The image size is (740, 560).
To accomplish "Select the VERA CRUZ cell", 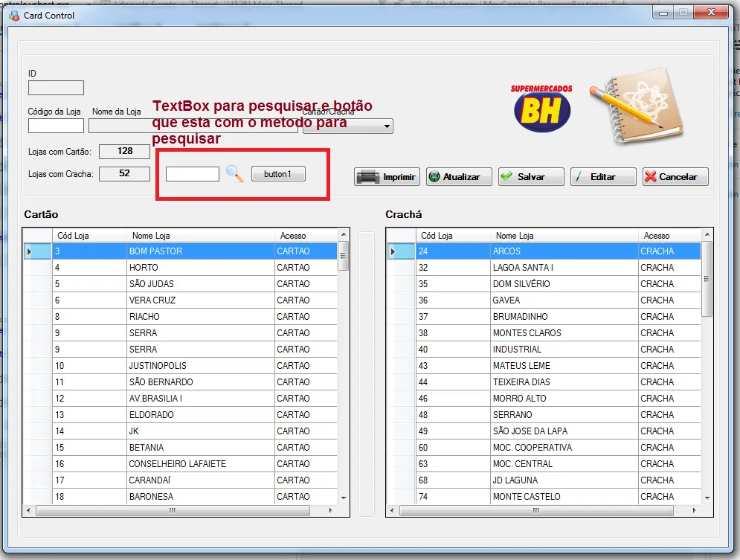I will pyautogui.click(x=201, y=300).
